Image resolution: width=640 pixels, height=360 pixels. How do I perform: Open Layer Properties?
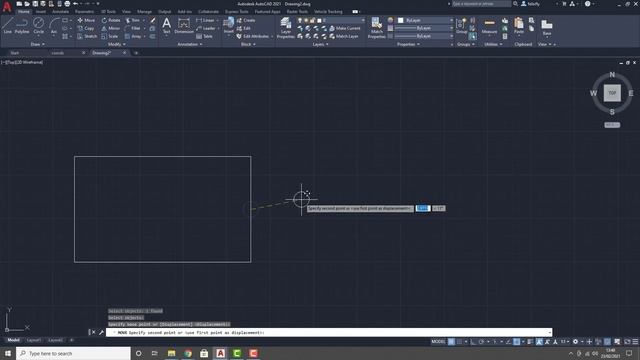(x=286, y=28)
